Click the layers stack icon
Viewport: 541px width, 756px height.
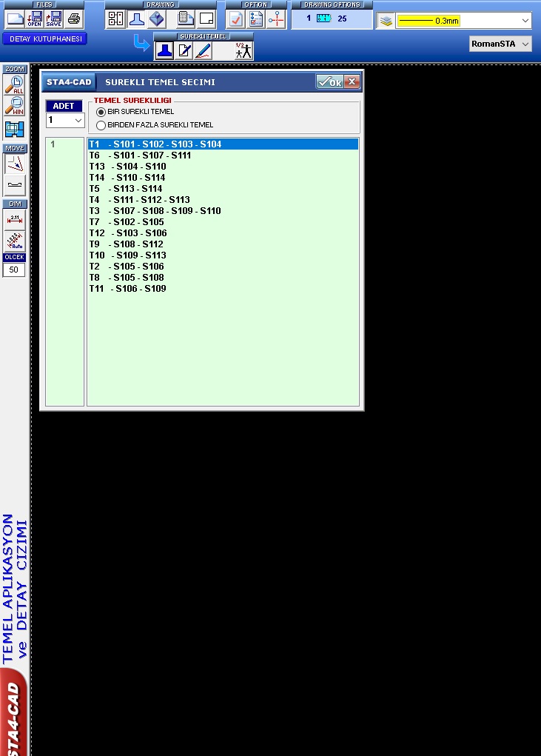click(386, 21)
